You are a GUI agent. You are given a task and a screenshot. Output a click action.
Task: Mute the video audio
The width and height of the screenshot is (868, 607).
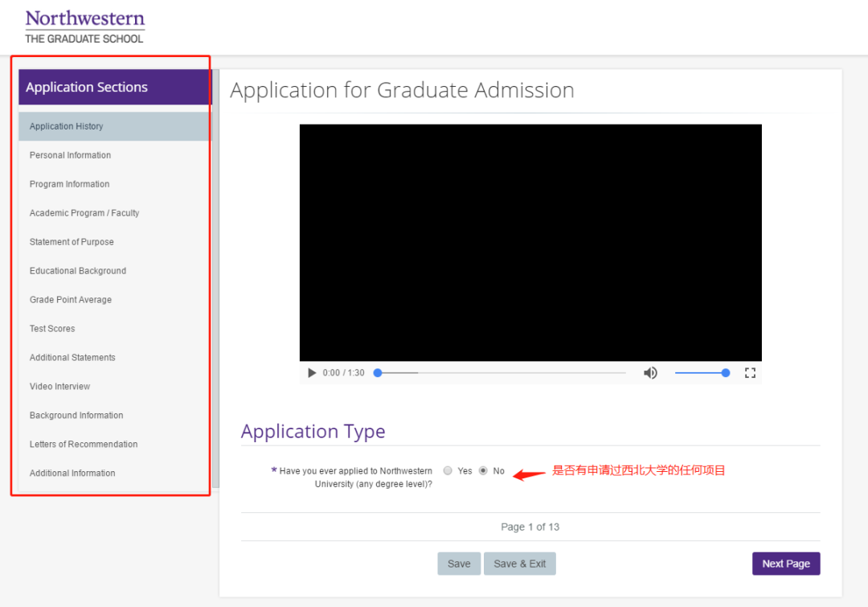(650, 372)
